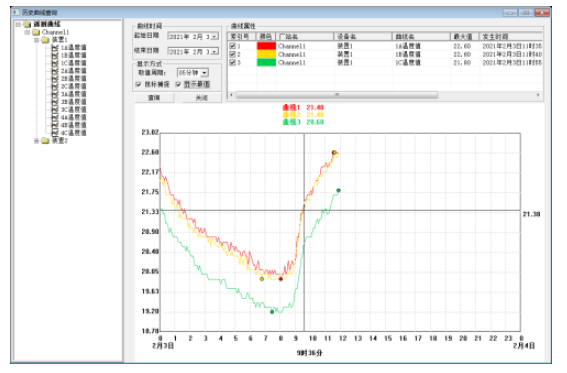Click the yellow minimum marker on chart
Screen dimensions: 567x373
262,279
